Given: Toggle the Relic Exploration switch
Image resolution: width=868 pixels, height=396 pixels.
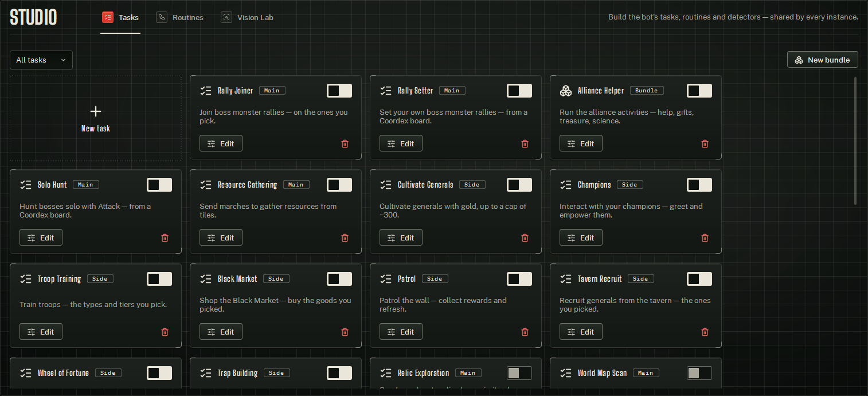Looking at the screenshot, I should tap(519, 373).
